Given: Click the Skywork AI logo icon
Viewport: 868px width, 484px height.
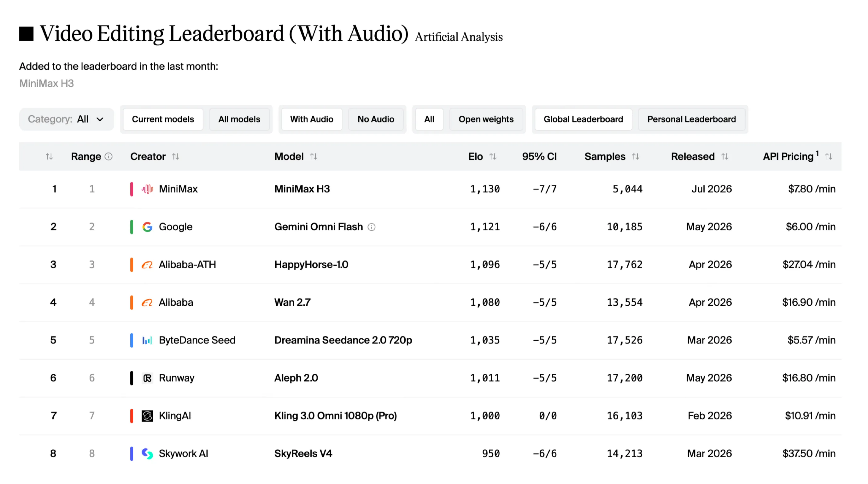Looking at the screenshot, I should pyautogui.click(x=147, y=454).
